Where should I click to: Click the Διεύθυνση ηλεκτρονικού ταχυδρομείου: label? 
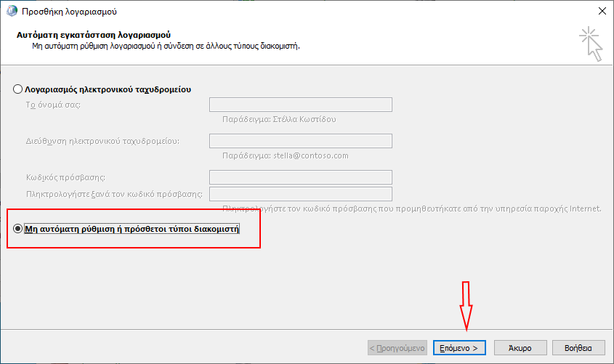pyautogui.click(x=102, y=141)
